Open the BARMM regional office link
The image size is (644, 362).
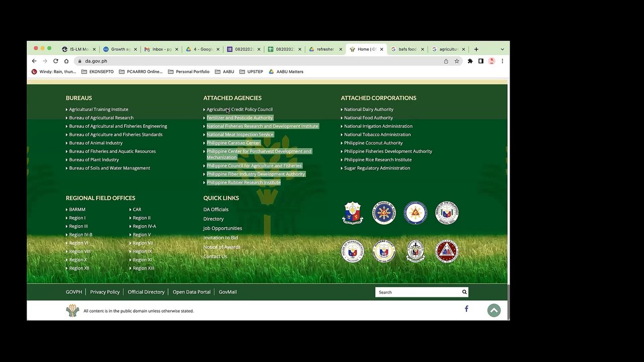77,209
